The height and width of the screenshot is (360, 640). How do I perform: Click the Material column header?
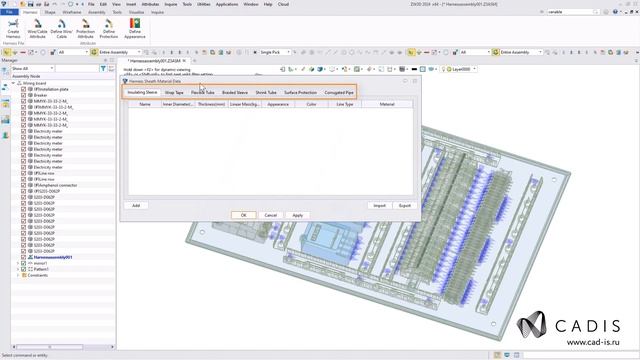(x=387, y=104)
